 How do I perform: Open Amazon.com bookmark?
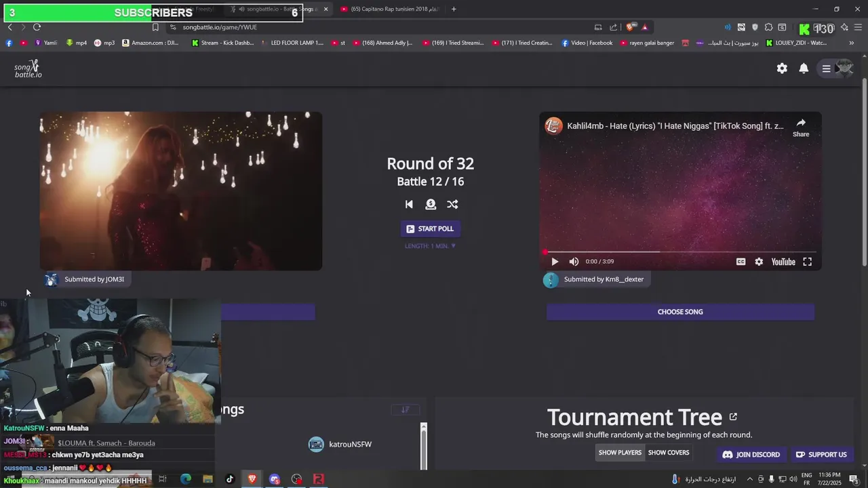[x=150, y=43]
